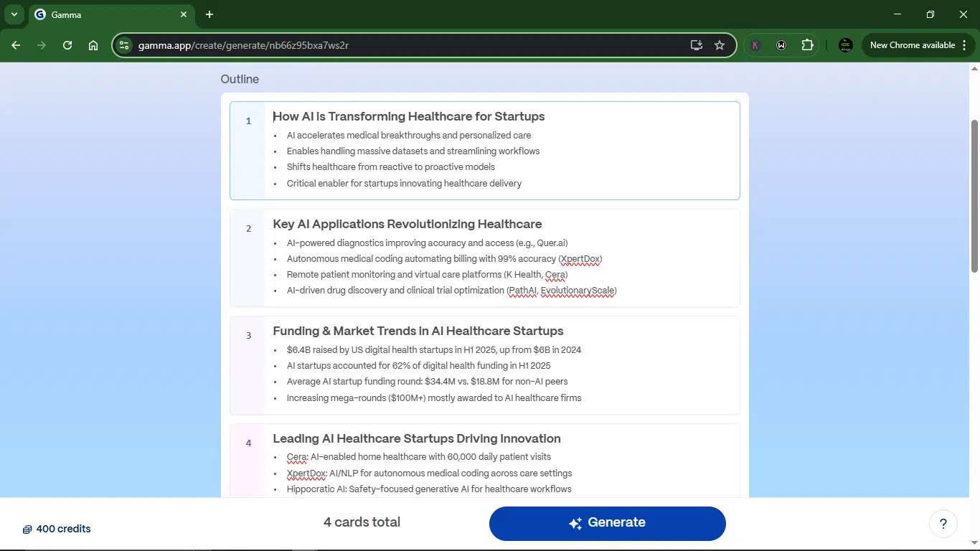Open the Chrome profile avatar
The image size is (980, 551).
846,45
